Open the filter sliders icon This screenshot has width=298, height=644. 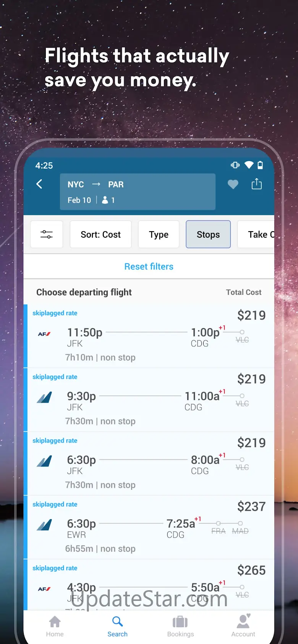pos(47,234)
